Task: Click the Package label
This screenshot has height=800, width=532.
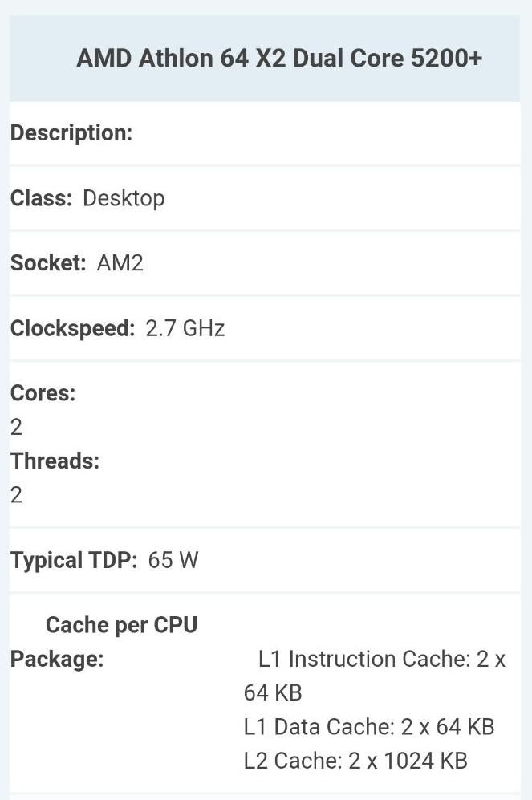Action: (x=57, y=660)
